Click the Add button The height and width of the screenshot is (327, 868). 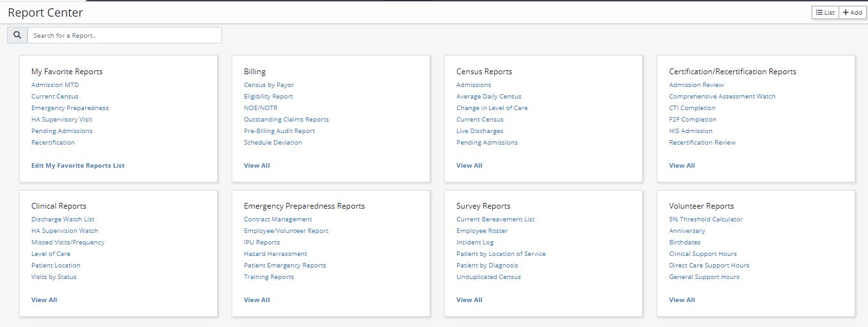point(853,12)
